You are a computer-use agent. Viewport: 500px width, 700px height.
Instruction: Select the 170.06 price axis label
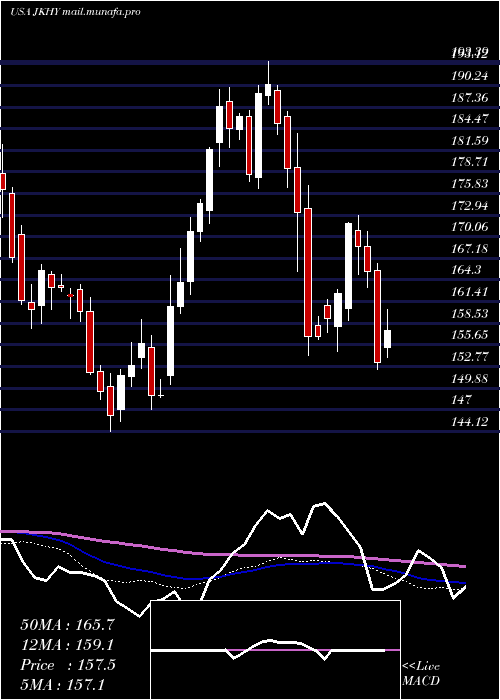(470, 227)
